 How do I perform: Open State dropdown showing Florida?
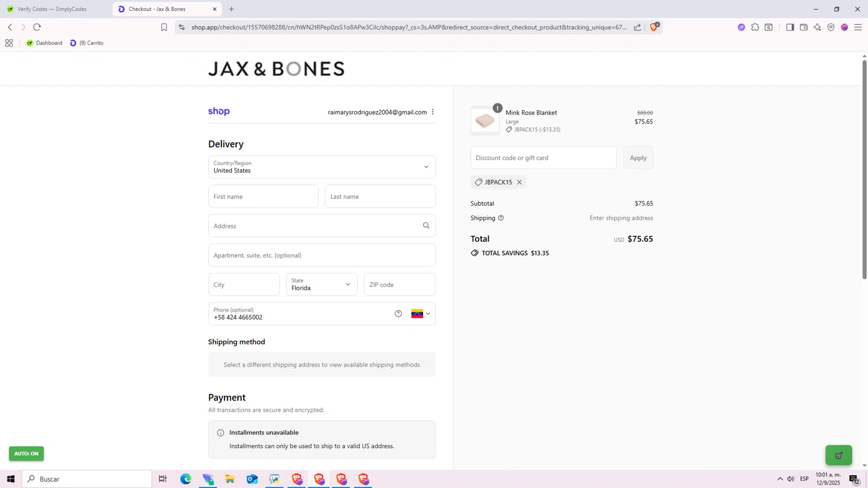322,284
